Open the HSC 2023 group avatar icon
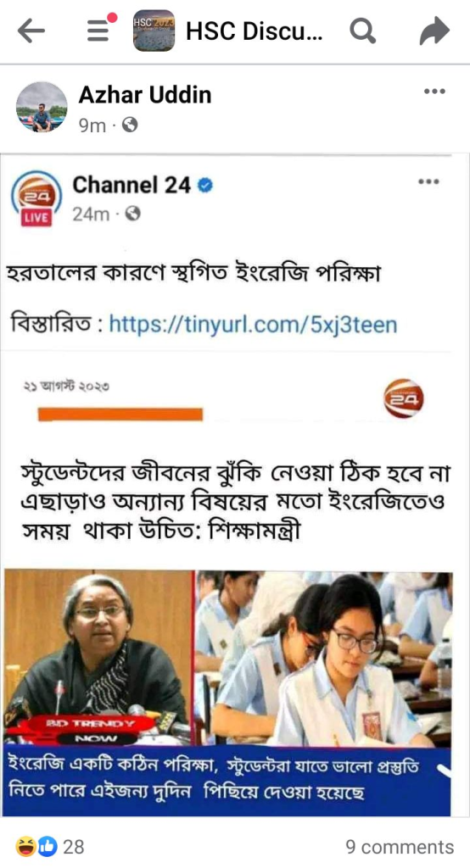Image resolution: width=470 pixels, height=868 pixels. coord(154,31)
